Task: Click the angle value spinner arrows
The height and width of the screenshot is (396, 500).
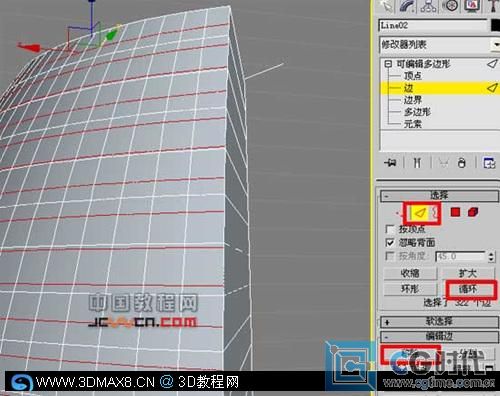Action: tap(491, 256)
